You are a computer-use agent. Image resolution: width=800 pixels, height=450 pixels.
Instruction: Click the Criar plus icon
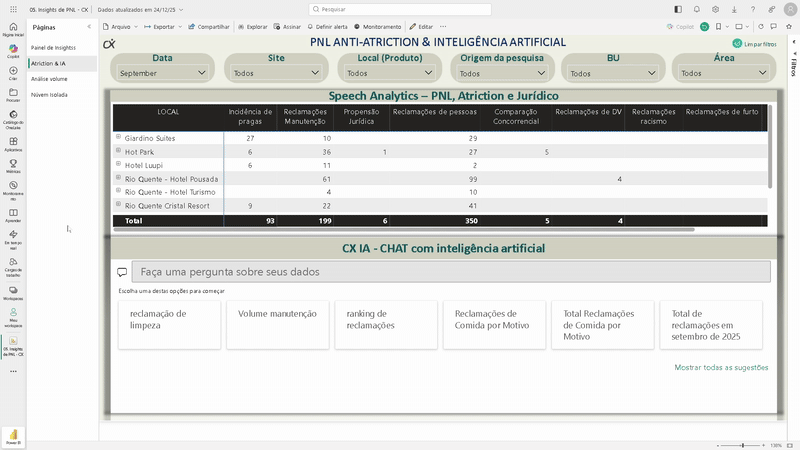(x=13, y=73)
